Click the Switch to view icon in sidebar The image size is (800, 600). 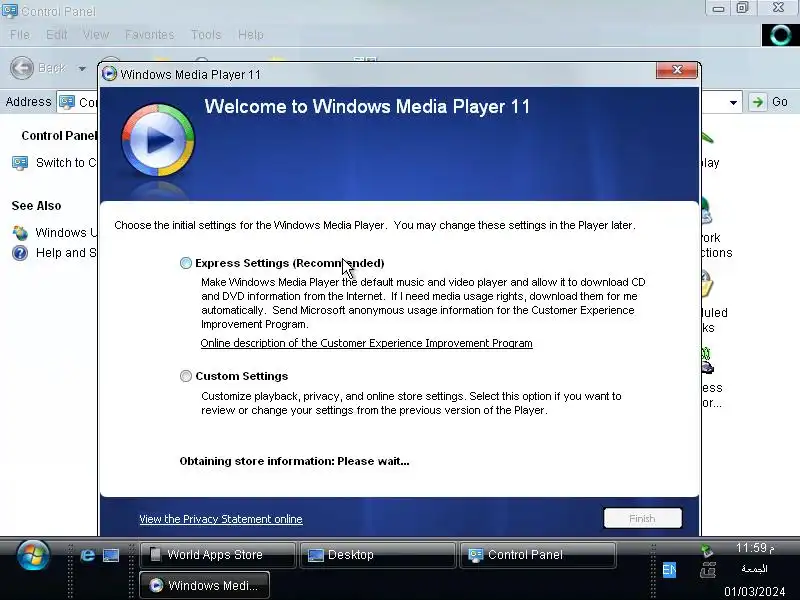point(20,163)
